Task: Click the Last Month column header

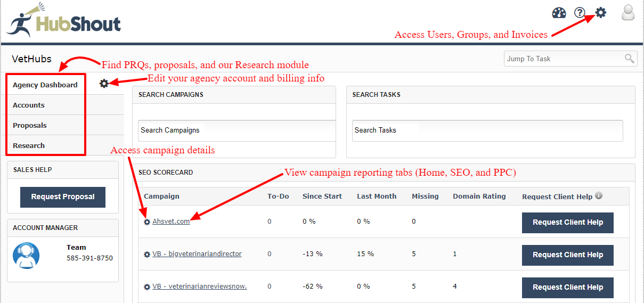Action: (377, 196)
